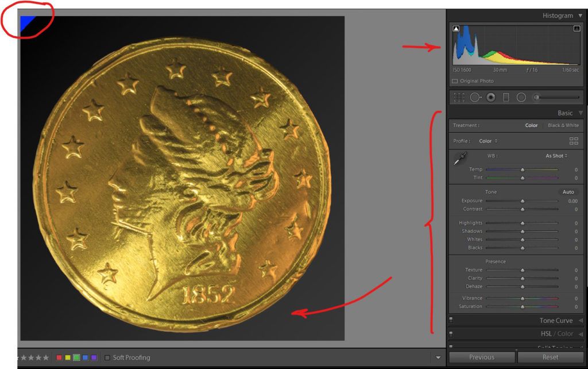Image resolution: width=588 pixels, height=369 pixels.
Task: Check the Original Photo box
Action: (x=455, y=81)
